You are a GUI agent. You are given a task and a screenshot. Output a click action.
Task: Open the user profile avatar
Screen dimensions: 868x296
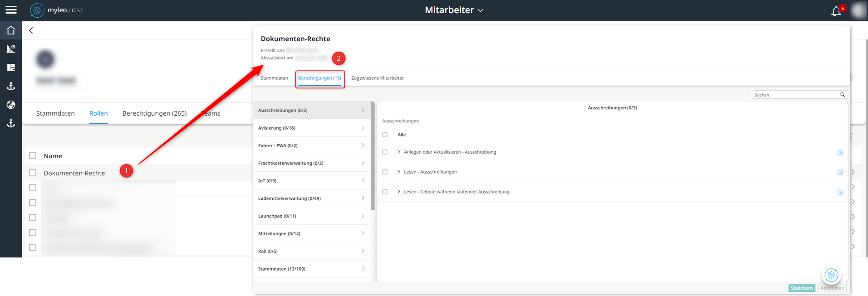858,10
